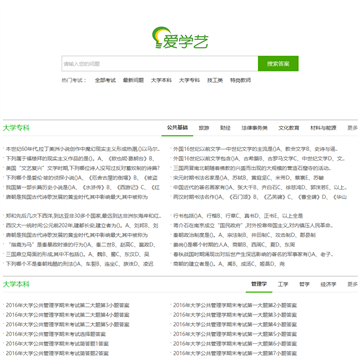Switch to the 旅游 tab
Viewport: 360px width, 360px height.
click(204, 128)
